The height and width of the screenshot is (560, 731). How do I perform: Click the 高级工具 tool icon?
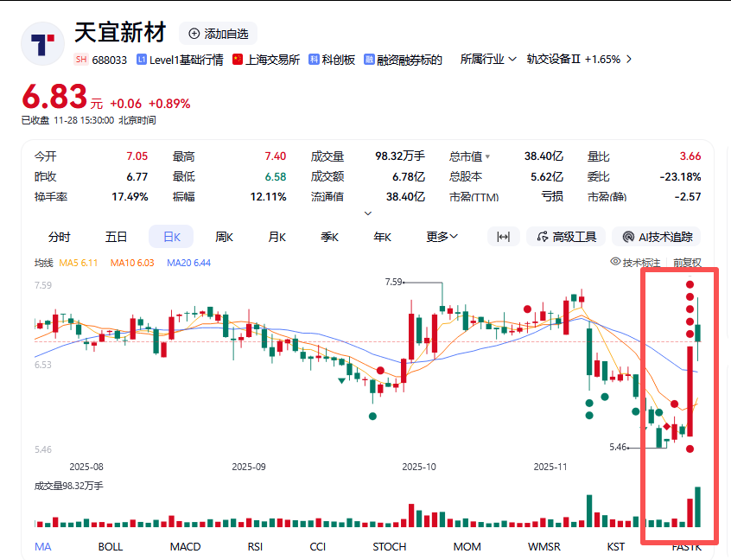pos(542,237)
